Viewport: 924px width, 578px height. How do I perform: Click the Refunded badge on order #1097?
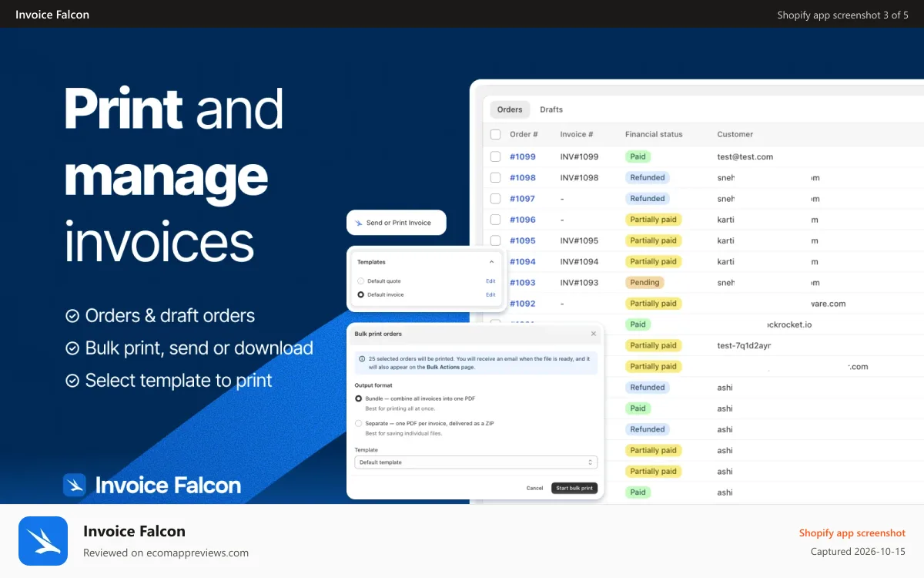pyautogui.click(x=648, y=198)
